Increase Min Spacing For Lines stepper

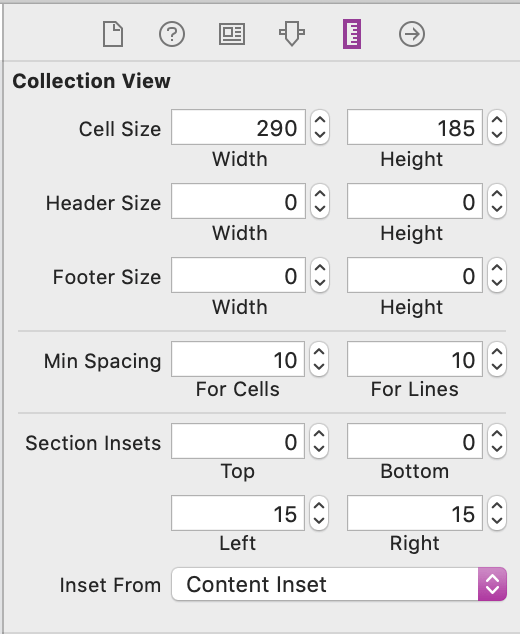point(497,352)
